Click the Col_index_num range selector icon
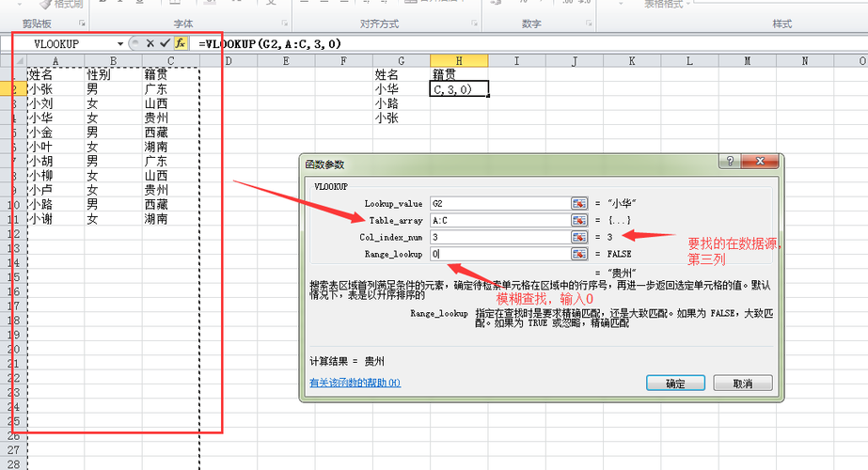Screen dimensions: 868x470 pos(579,237)
